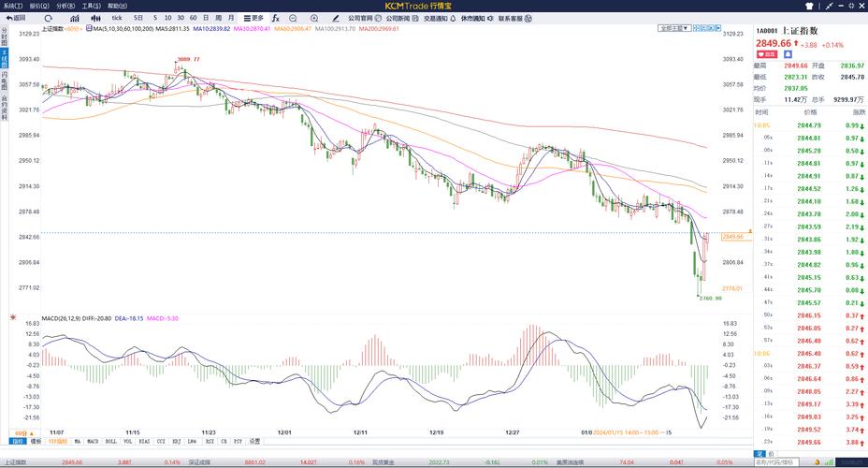Image resolution: width=868 pixels, height=468 pixels.
Task: Switch to MACD indicator tab
Action: click(93, 442)
